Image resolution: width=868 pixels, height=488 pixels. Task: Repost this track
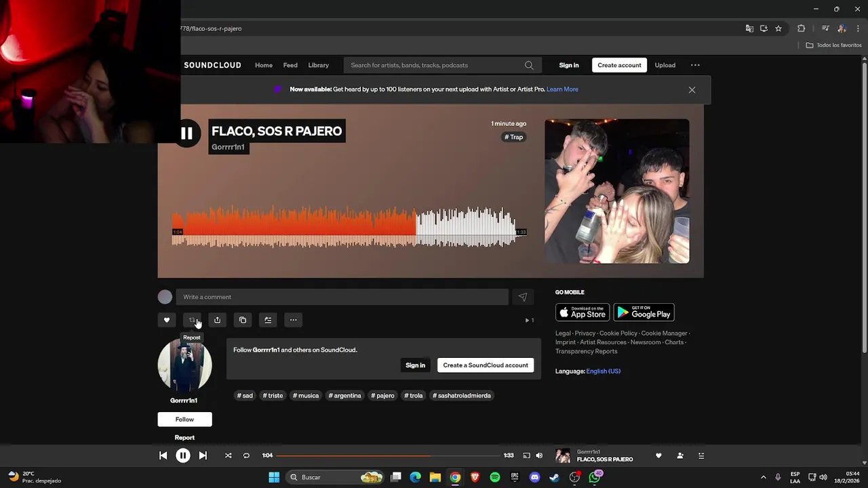[192, 320]
